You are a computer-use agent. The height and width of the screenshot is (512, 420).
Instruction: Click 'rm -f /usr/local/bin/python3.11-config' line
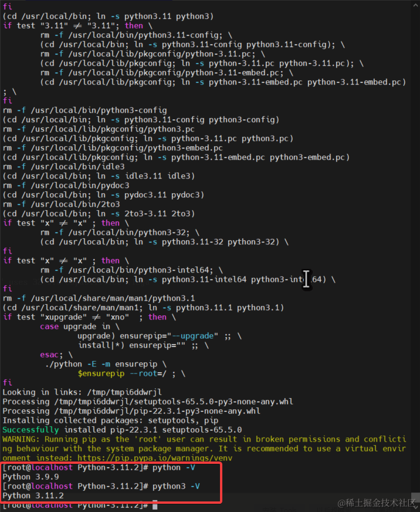pos(136,35)
